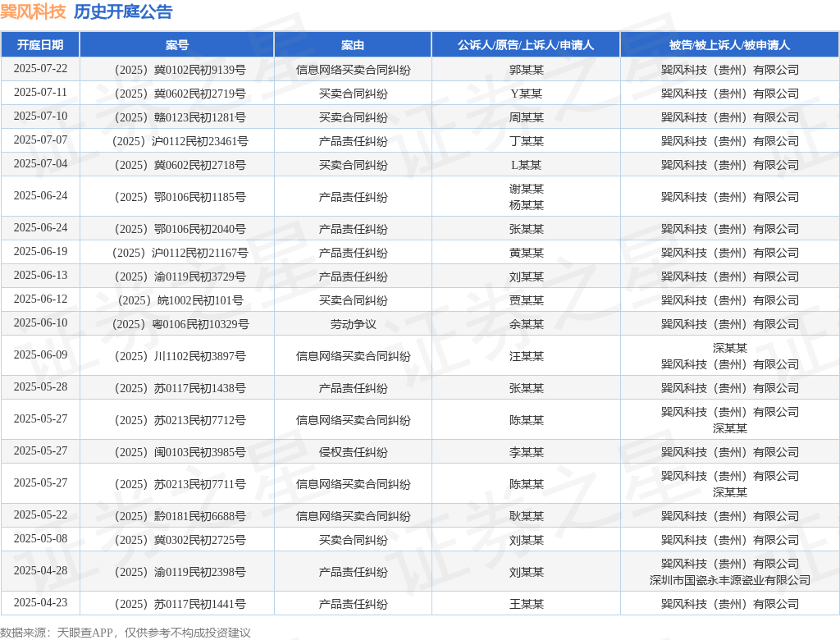840x640 pixels.
Task: Select case number (2025)皖1002民初101号
Action: click(x=180, y=300)
